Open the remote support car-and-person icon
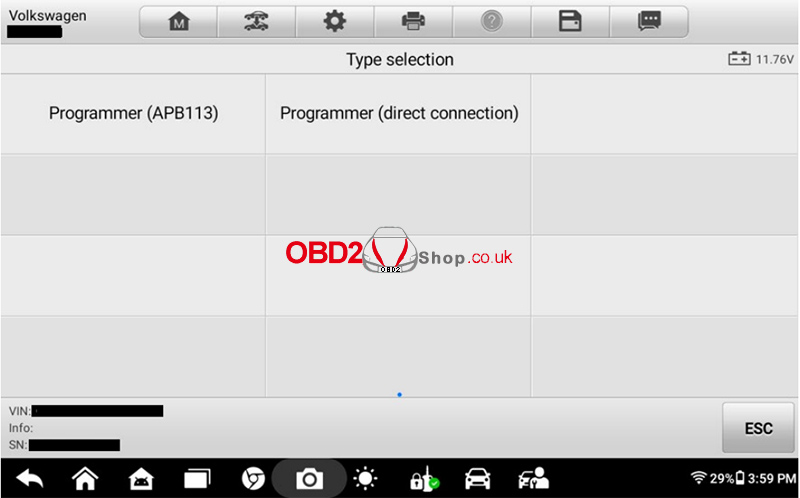The height and width of the screenshot is (498, 800). coord(533,479)
